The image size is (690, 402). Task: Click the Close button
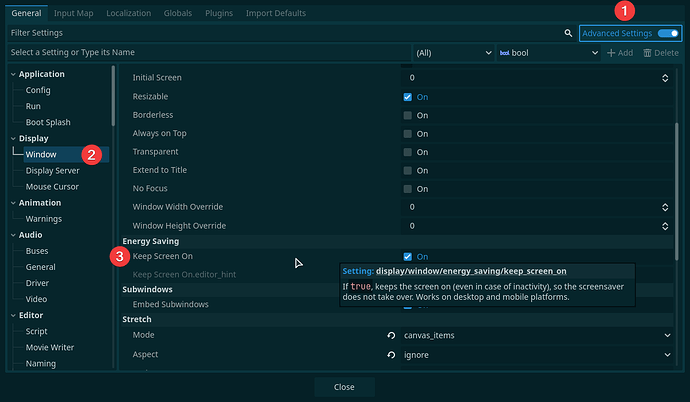(x=344, y=387)
